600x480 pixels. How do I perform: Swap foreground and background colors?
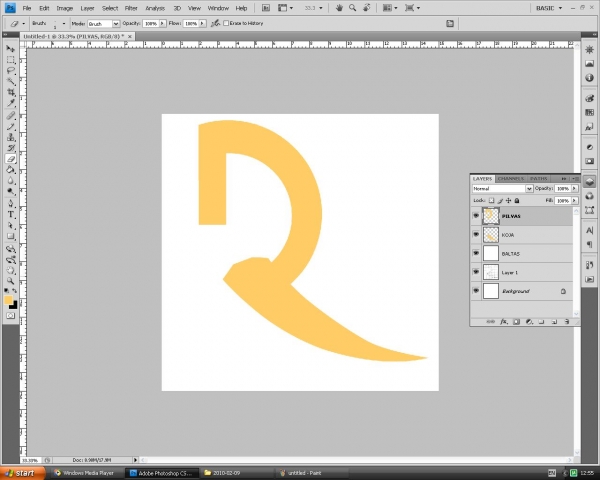pyautogui.click(x=15, y=291)
